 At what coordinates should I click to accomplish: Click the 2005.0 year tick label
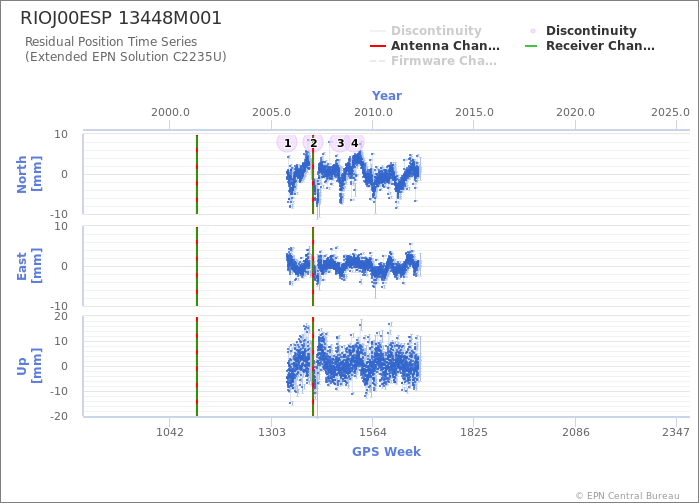(271, 112)
